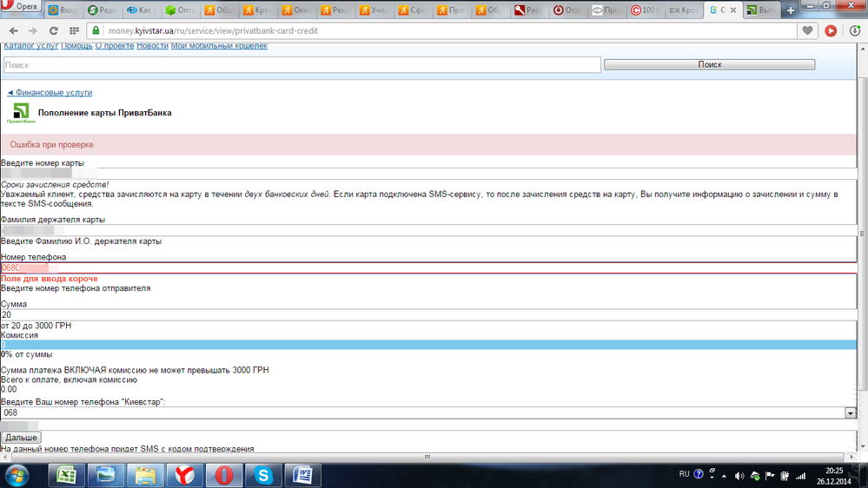Click the phone number field with 0680

(x=429, y=267)
